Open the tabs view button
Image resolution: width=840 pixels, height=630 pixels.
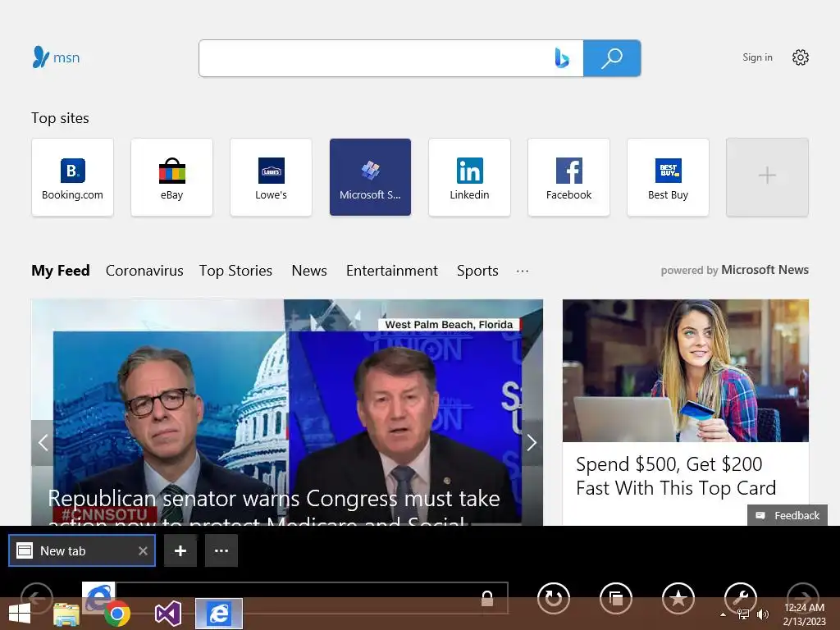click(616, 598)
